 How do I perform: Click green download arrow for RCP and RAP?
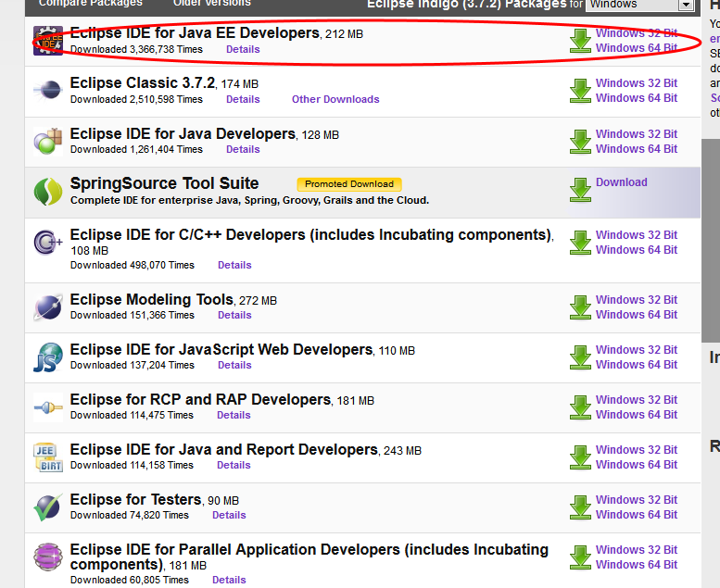click(x=580, y=407)
